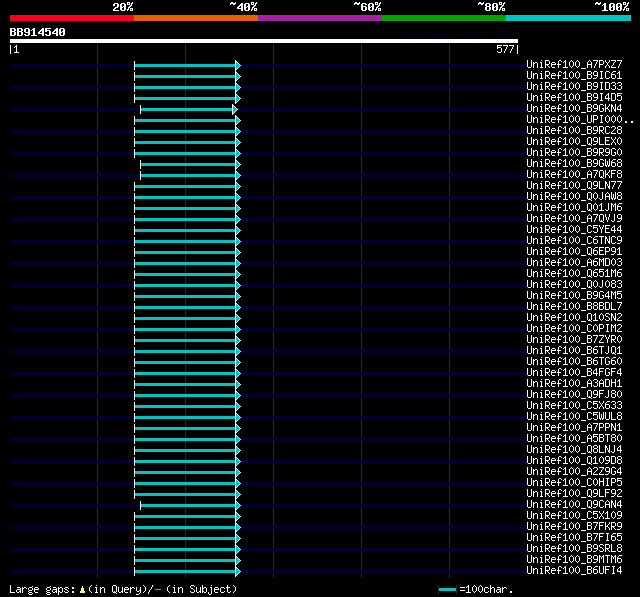This screenshot has width=640, height=597.
Task: Select hit label UniRef100_Q9FJ80
Action: pos(574,395)
